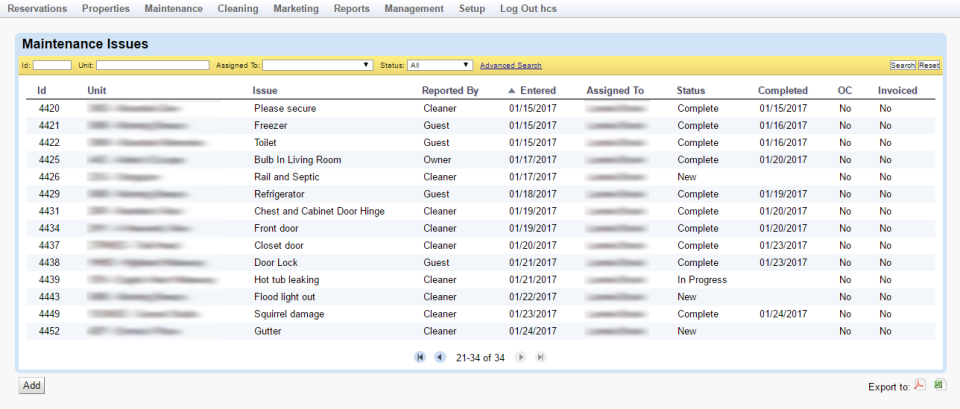The height and width of the screenshot is (409, 960).
Task: Open the Advanced Search link
Action: (511, 66)
